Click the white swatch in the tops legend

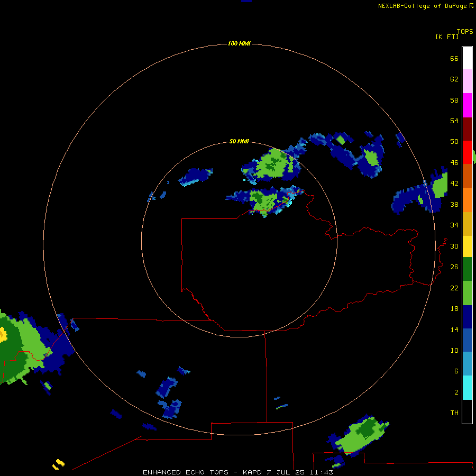point(467,58)
